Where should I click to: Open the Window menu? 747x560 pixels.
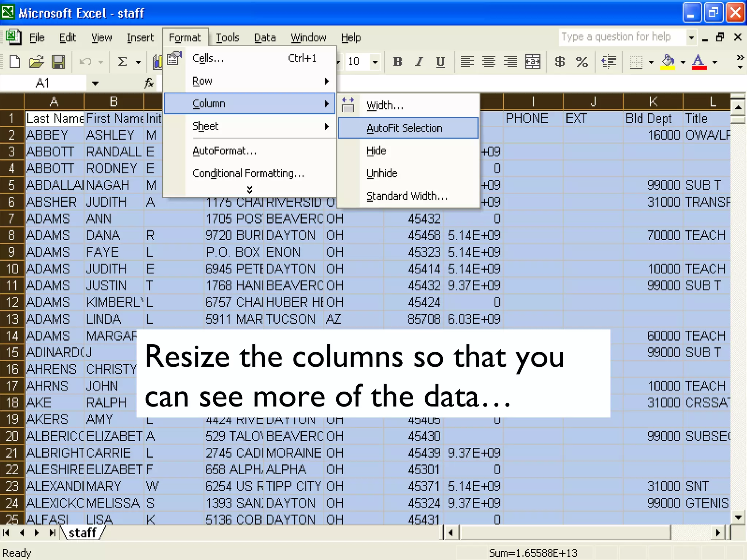(x=308, y=37)
